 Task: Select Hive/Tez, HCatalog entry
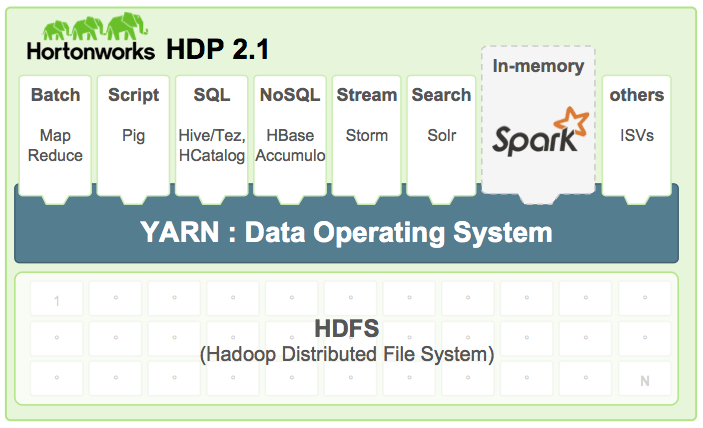tap(211, 145)
